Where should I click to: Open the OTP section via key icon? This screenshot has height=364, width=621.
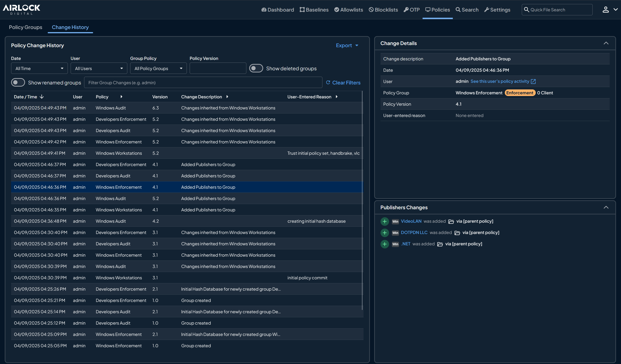click(406, 10)
